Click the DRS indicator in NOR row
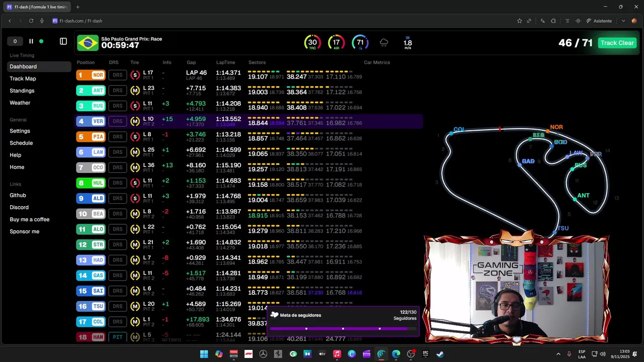 point(118,75)
